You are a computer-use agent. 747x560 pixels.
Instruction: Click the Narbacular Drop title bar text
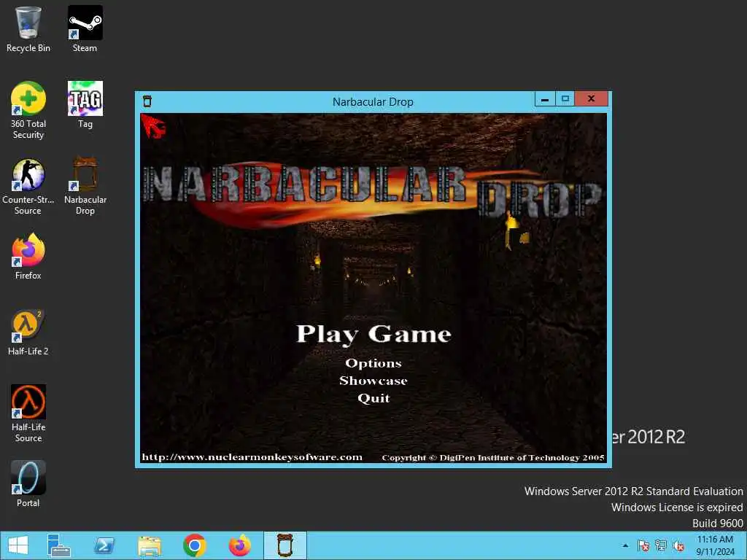click(373, 102)
